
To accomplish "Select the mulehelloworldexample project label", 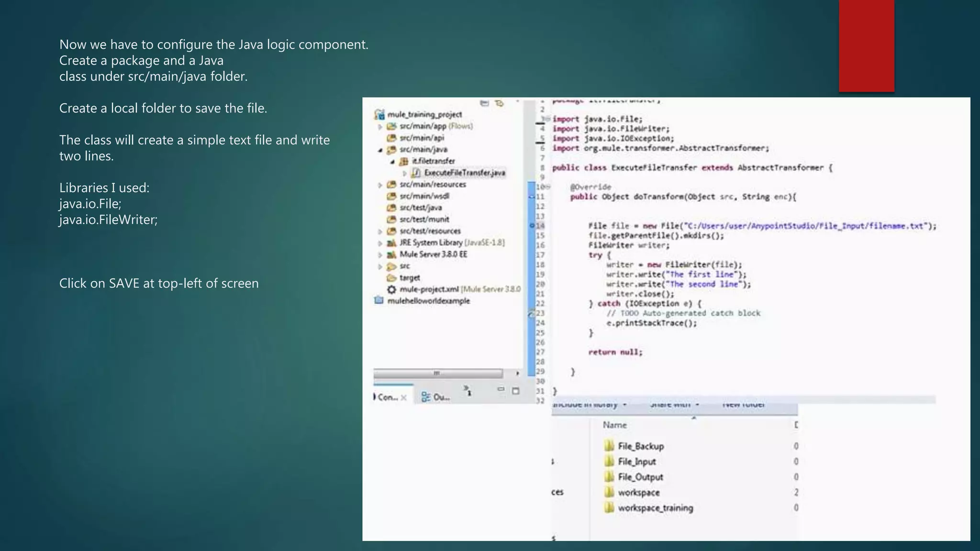I will 428,301.
